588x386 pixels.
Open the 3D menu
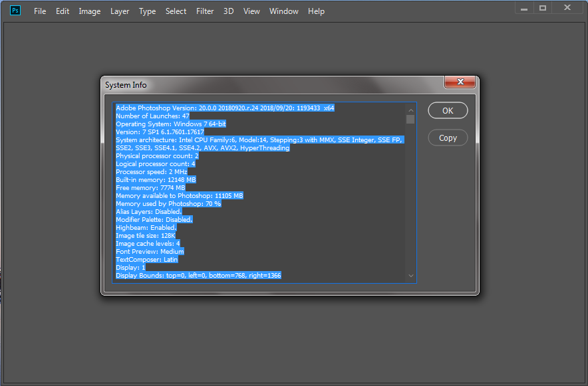pyautogui.click(x=228, y=11)
